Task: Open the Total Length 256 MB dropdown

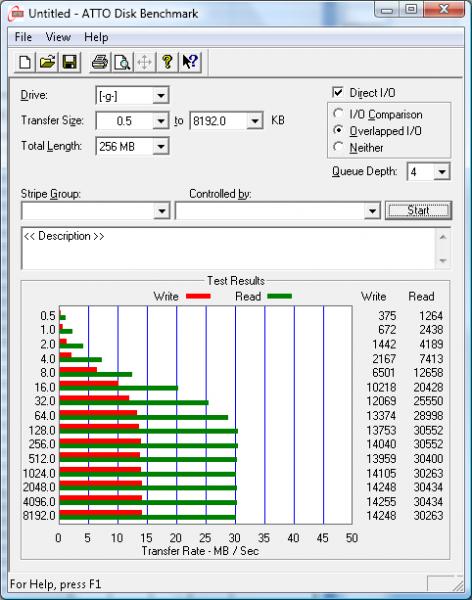Action: point(161,146)
